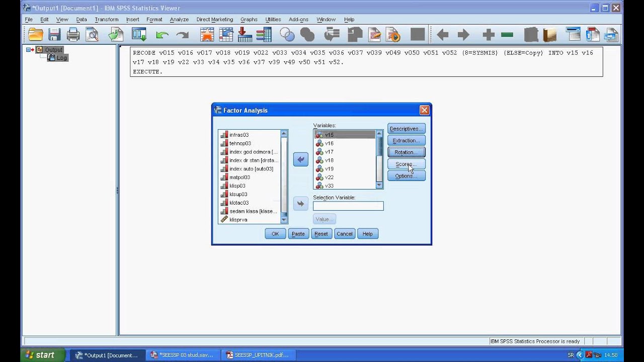Screen dimensions: 644x362
Task: Open the Transform menu
Action: tap(106, 19)
